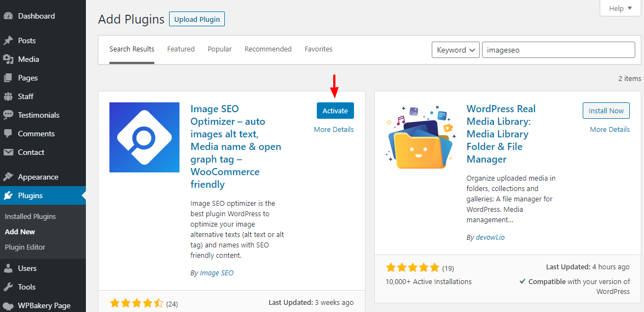The image size is (644, 312).
Task: Open the Users menu item
Action: (27, 268)
